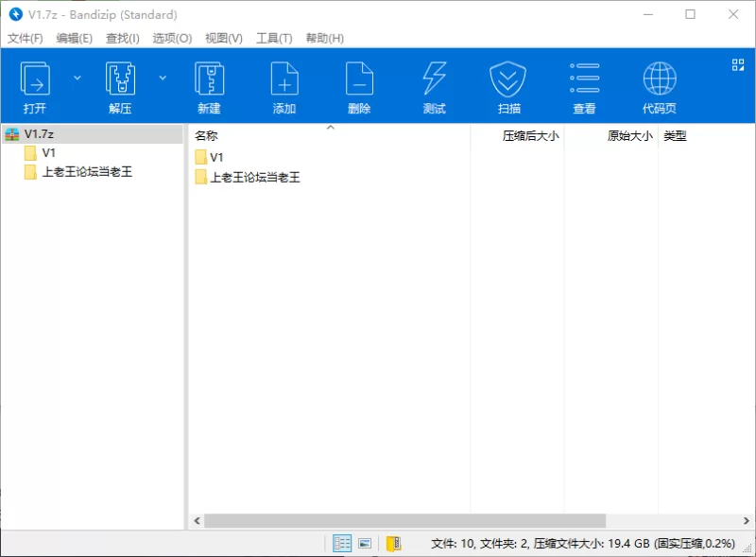Viewport: 756px width, 557px height.
Task: Select V1.7z root in the tree
Action: point(93,133)
